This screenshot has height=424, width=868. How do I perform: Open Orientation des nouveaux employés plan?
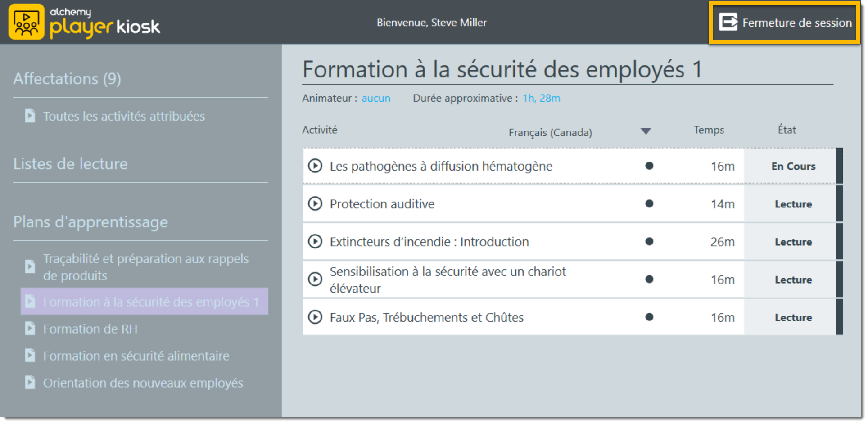click(143, 383)
